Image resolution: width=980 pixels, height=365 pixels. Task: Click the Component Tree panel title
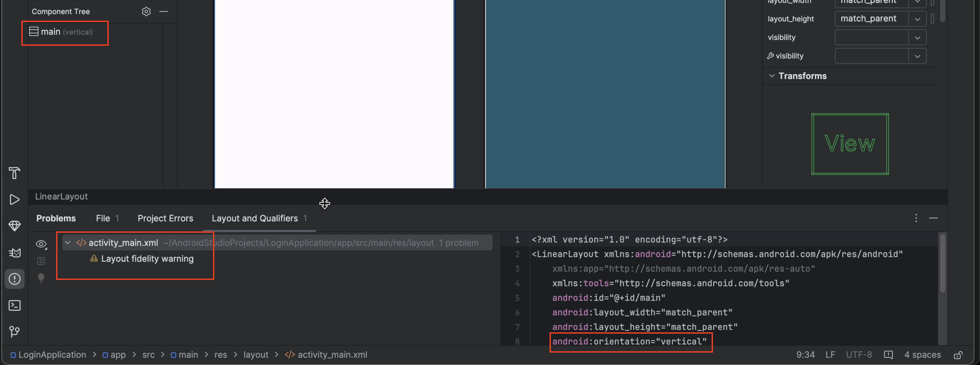click(61, 11)
